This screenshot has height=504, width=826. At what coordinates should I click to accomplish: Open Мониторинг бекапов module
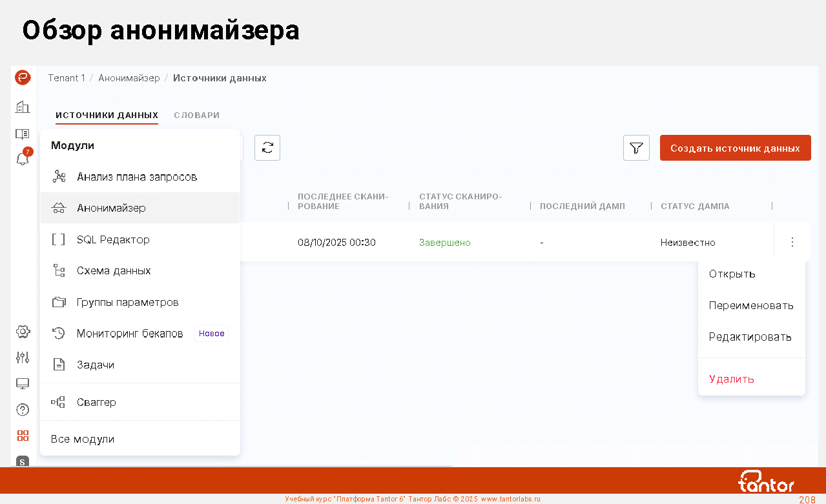[130, 334]
